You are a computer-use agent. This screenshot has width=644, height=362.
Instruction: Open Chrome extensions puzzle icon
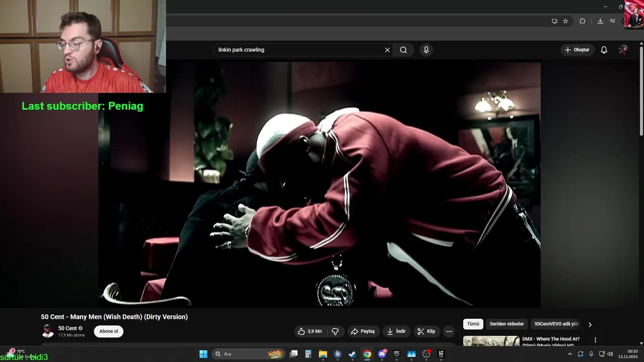pos(583,21)
